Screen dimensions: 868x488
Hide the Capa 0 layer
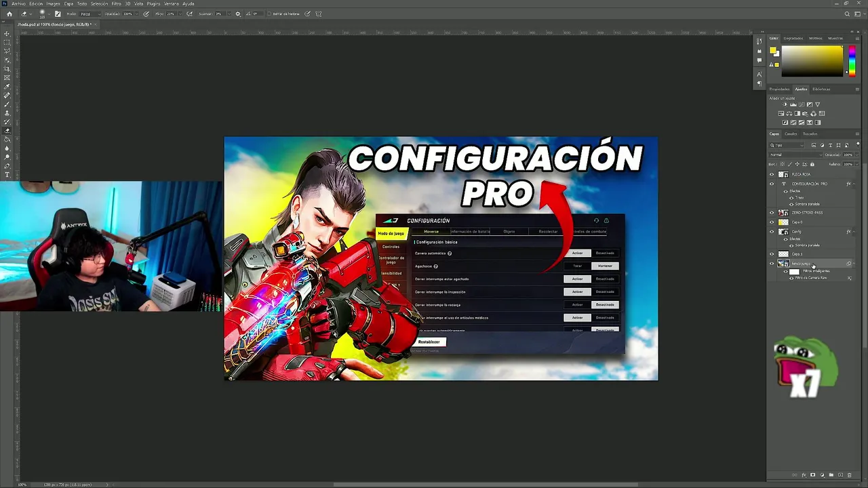pos(772,222)
